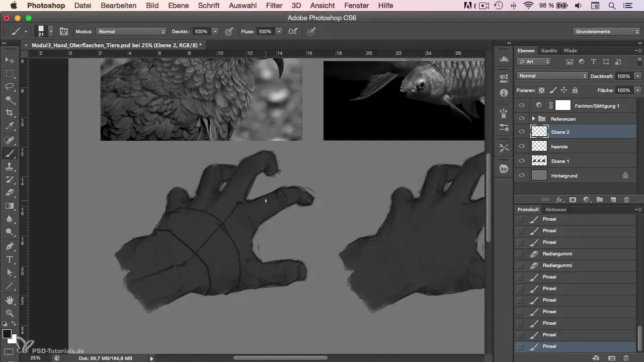Hide the Ebene 1 layer
Viewport: 644px width, 362px height.
[522, 161]
